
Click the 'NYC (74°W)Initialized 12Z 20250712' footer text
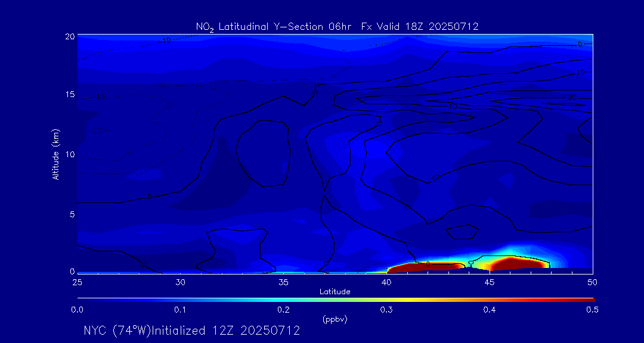(x=192, y=330)
